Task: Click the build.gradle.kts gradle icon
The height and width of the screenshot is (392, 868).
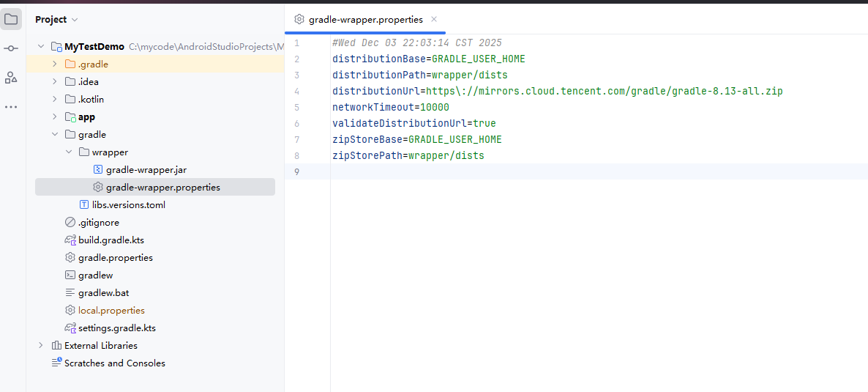Action: click(70, 240)
